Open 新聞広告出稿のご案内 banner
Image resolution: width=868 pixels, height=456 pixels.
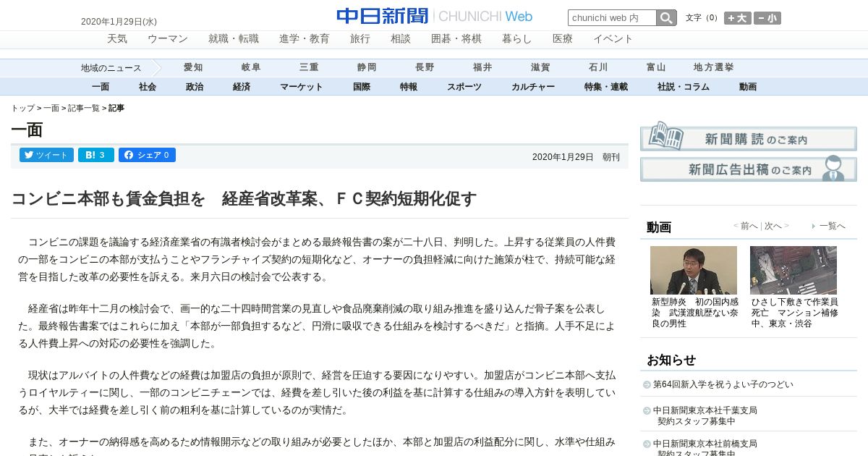[x=748, y=168]
